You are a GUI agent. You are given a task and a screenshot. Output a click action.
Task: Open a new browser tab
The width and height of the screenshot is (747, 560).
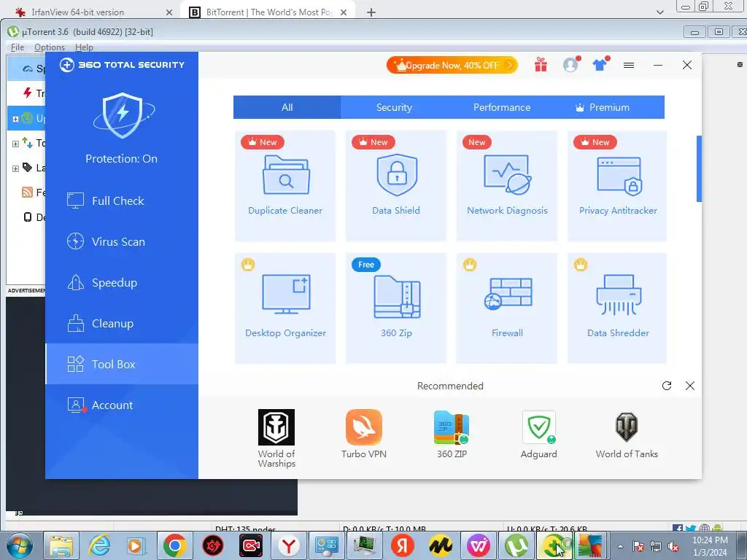click(371, 12)
